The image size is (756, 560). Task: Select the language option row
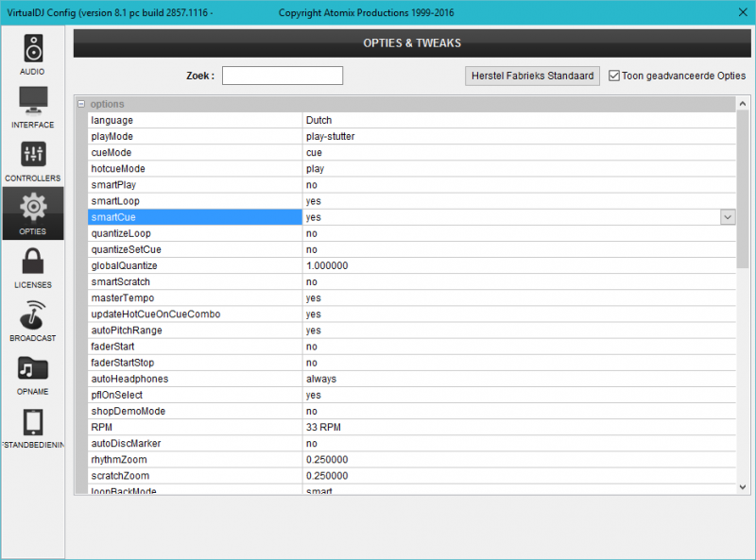(x=411, y=120)
